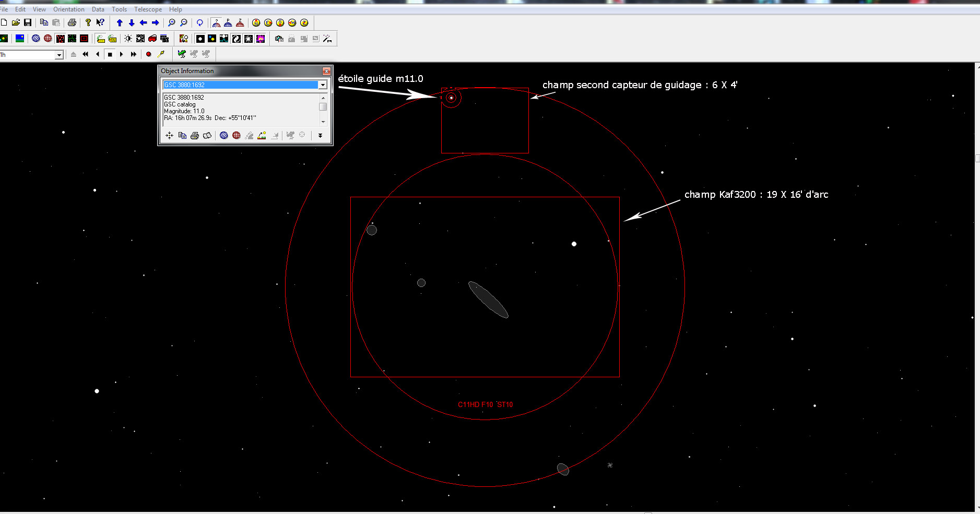Screen dimensions: 980x514
Task: Stop the time flow with stop button
Action: click(x=110, y=54)
